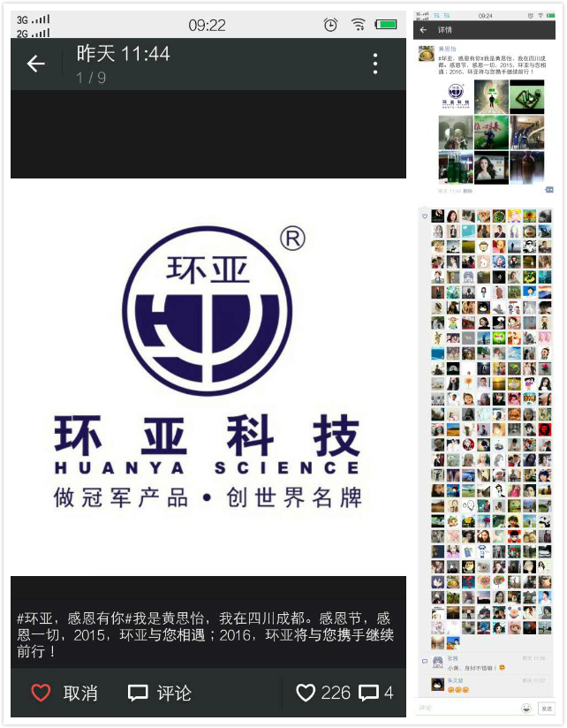This screenshot has width=567, height=728.
Task: Open dark bottle silhouette thumbnail in grid
Action: click(527, 168)
